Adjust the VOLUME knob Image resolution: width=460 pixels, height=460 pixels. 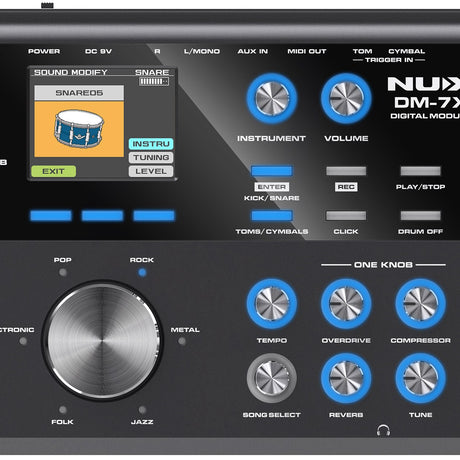pos(346,99)
